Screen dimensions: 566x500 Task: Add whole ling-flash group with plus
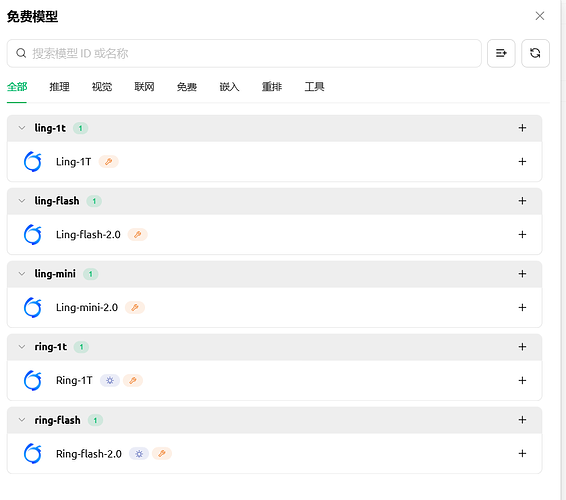(x=522, y=201)
